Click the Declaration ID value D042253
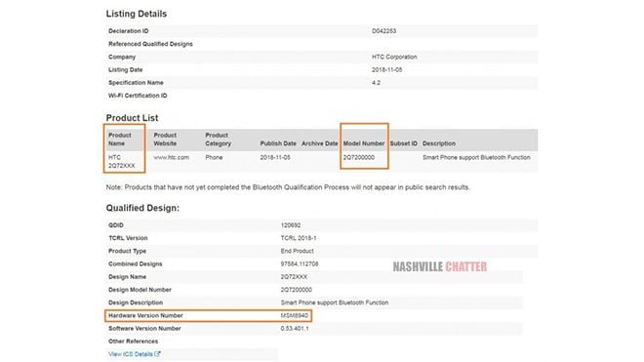Screen dimensions: 644x362 pos(384,31)
